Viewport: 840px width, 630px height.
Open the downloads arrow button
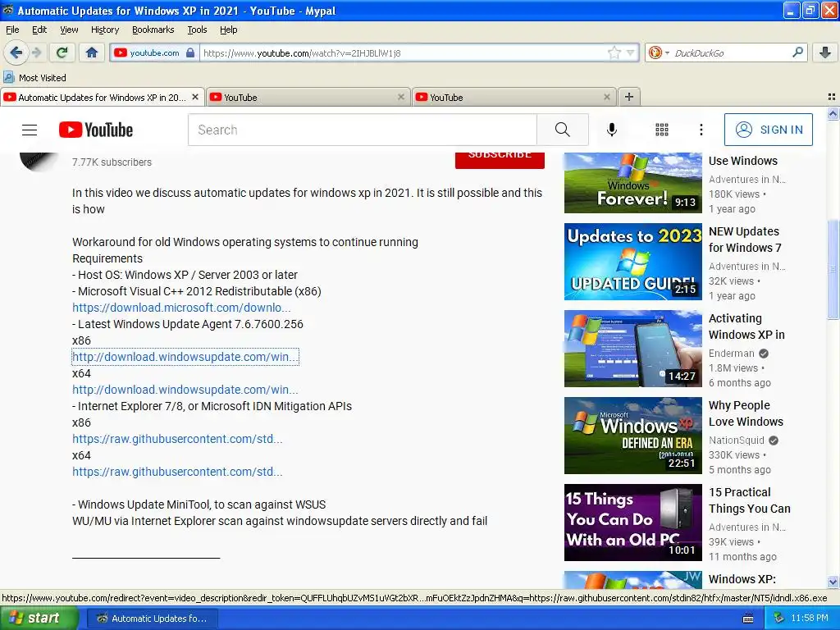point(825,52)
